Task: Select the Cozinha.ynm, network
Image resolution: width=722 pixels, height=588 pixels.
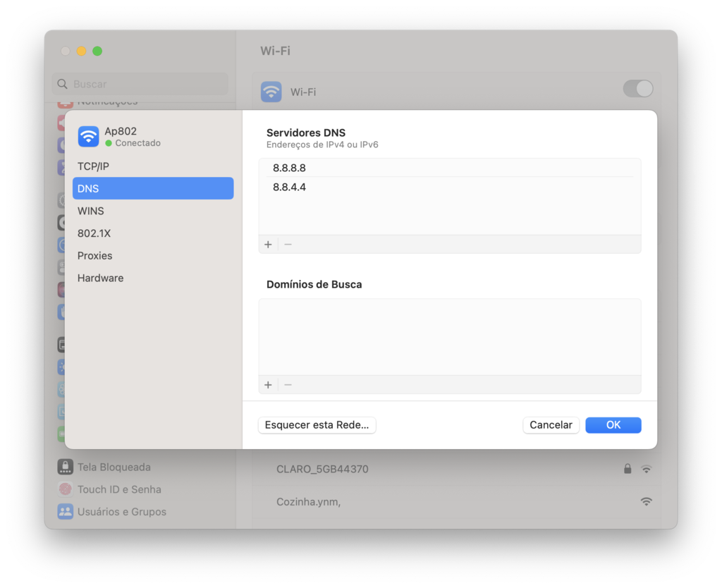Action: point(456,501)
